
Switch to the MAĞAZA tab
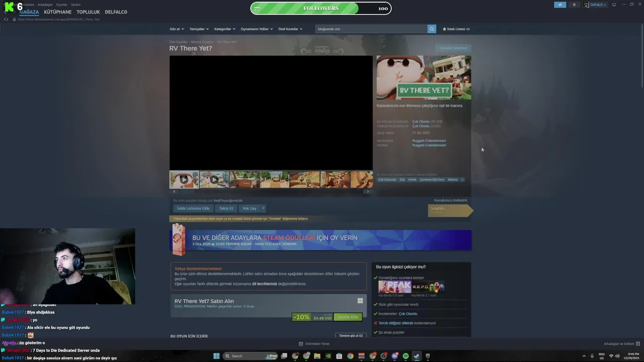pos(29,12)
